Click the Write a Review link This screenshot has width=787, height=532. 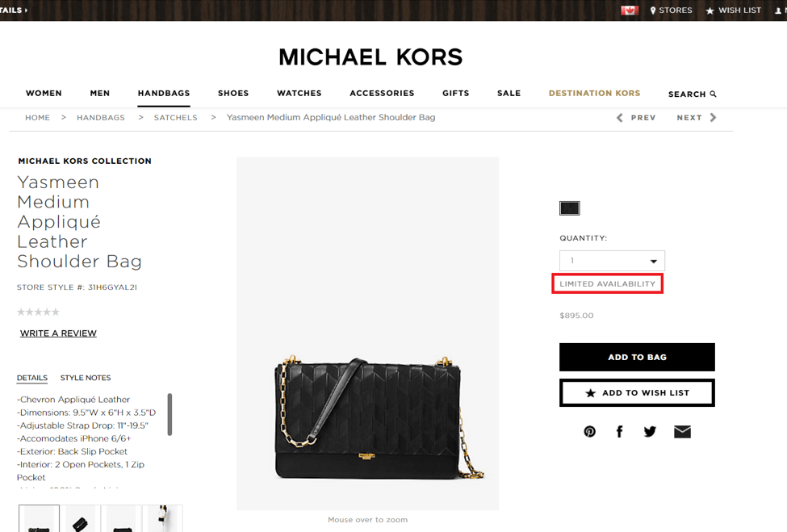coord(58,333)
